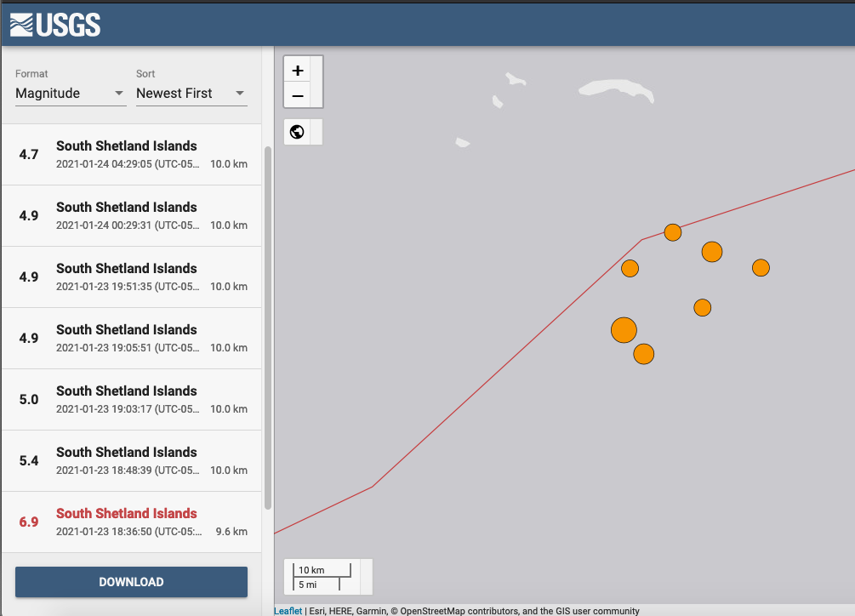This screenshot has height=616, width=855.
Task: Click the earthquake list scrollbar
Action: (268, 328)
